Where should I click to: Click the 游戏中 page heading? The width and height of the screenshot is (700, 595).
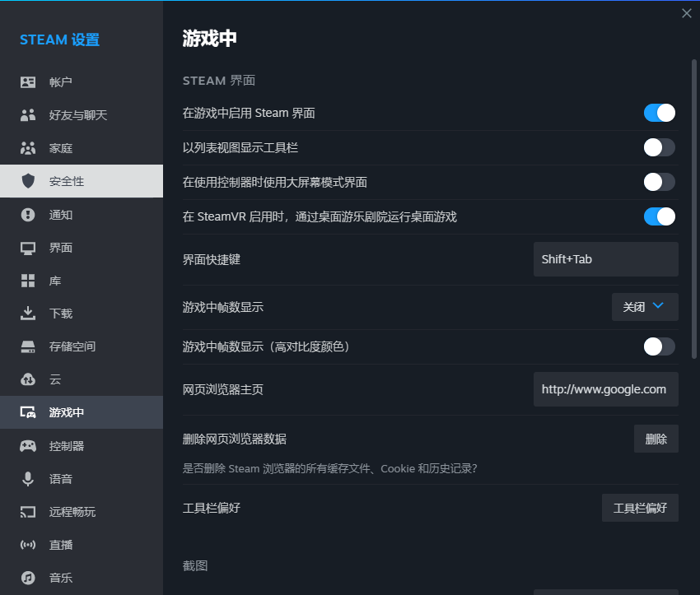point(209,39)
